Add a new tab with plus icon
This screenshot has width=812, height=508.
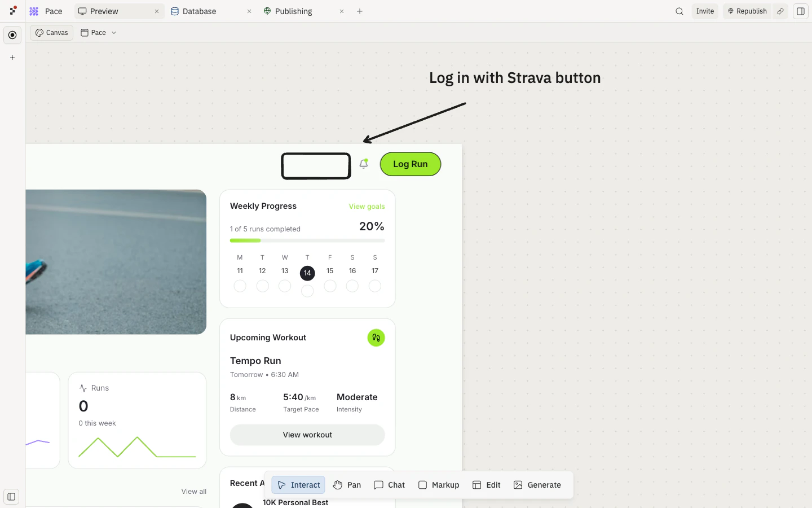[x=360, y=11]
